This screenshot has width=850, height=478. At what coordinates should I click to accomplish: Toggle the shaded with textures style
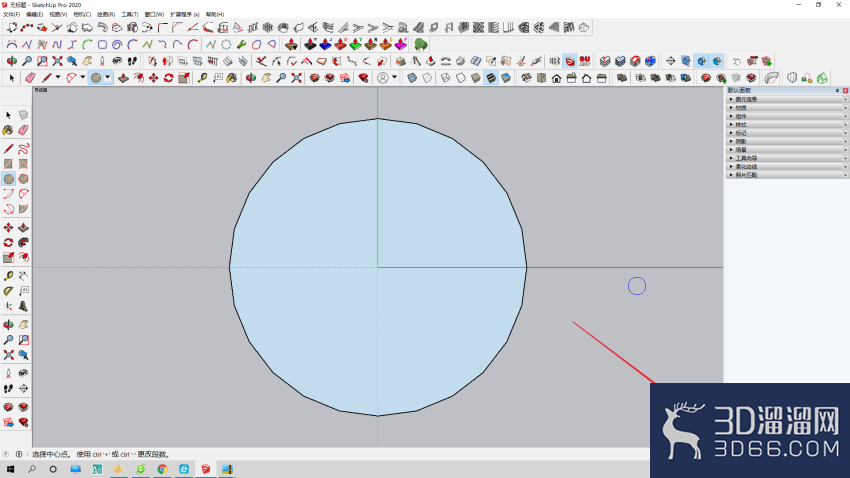point(491,78)
